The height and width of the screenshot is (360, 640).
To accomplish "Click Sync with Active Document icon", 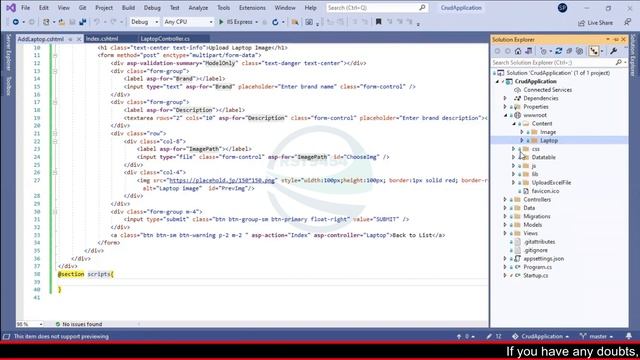I will [x=558, y=51].
